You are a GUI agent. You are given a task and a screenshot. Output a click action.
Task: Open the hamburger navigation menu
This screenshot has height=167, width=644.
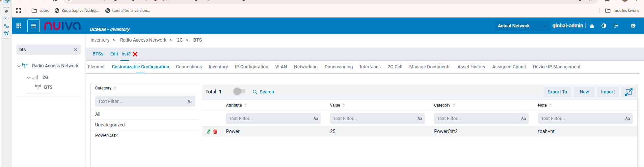pyautogui.click(x=34, y=26)
